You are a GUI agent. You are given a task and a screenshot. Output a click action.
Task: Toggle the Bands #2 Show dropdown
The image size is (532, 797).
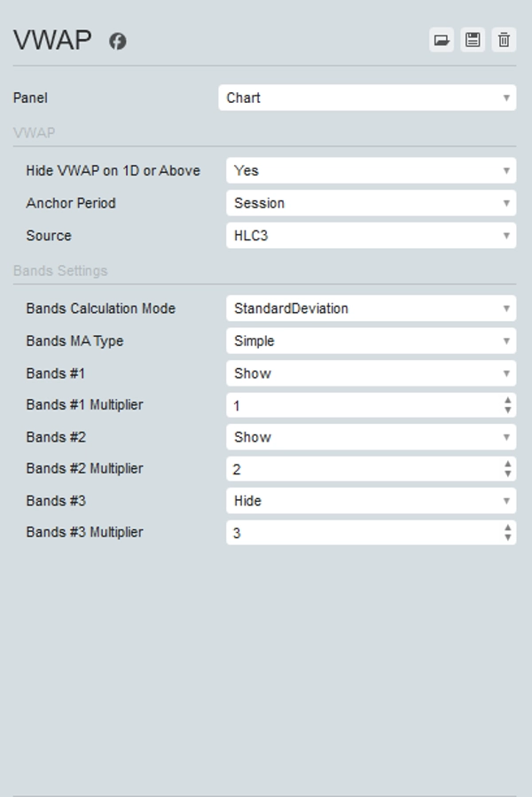[371, 437]
